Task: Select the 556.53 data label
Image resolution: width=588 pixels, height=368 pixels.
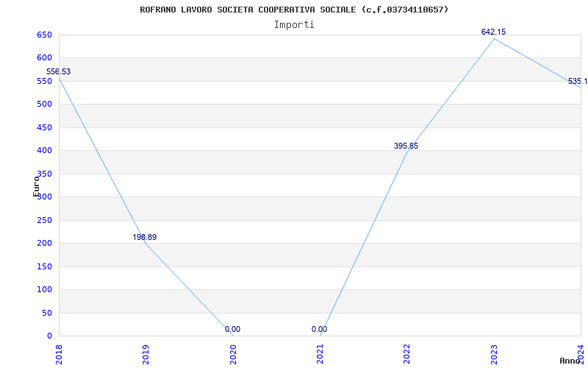Action: pyautogui.click(x=58, y=71)
